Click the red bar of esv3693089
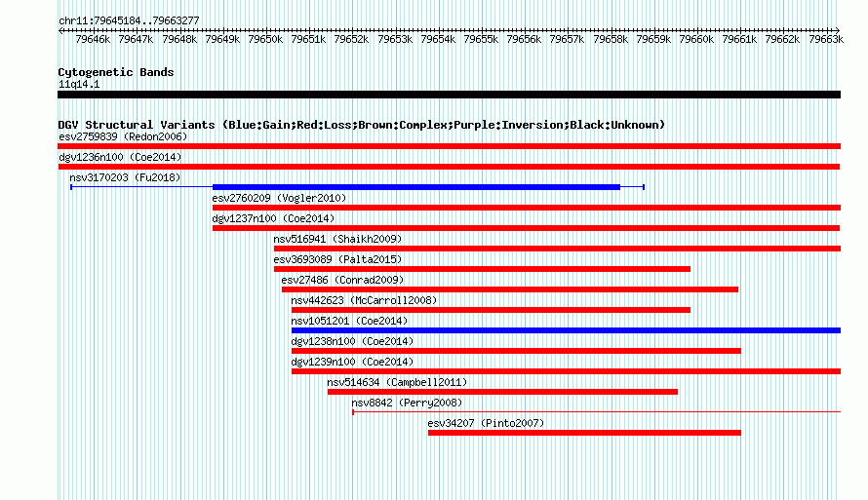The height and width of the screenshot is (500, 868). tap(482, 269)
